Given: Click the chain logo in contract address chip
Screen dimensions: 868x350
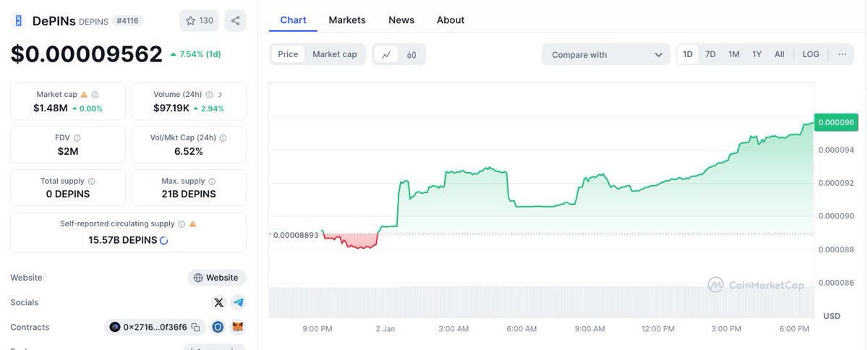Looking at the screenshot, I should click(114, 328).
